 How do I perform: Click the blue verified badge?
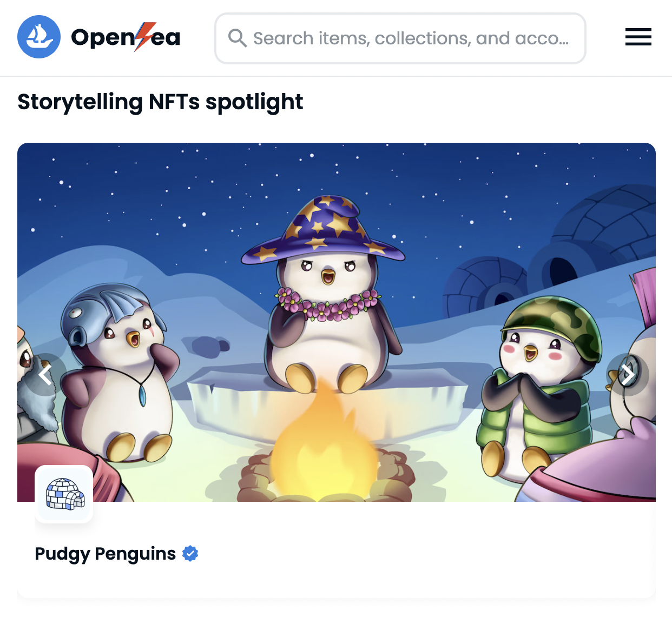click(190, 554)
